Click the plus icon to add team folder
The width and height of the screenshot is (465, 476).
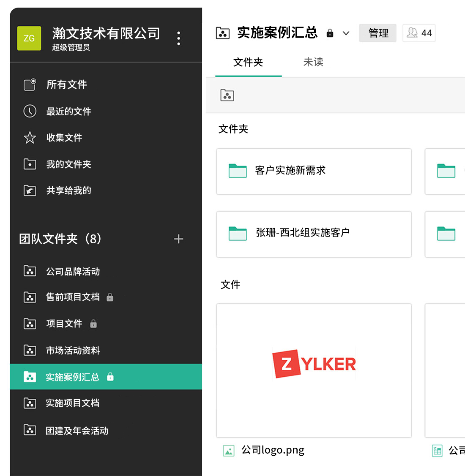click(178, 239)
